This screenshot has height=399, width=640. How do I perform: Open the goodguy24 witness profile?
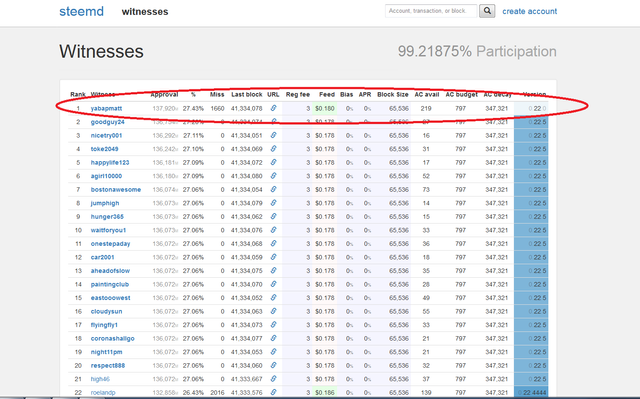107,122
